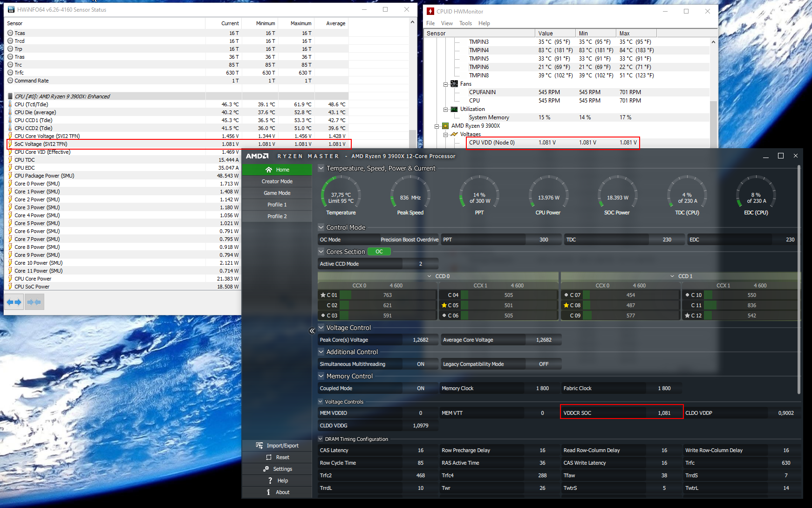
Task: Click the dot marker beside core C 07
Action: pos(566,295)
